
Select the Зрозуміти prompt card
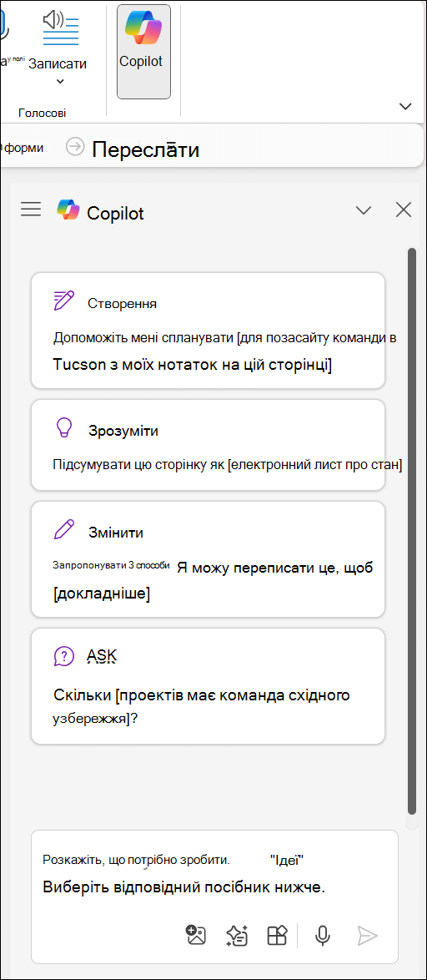click(208, 445)
